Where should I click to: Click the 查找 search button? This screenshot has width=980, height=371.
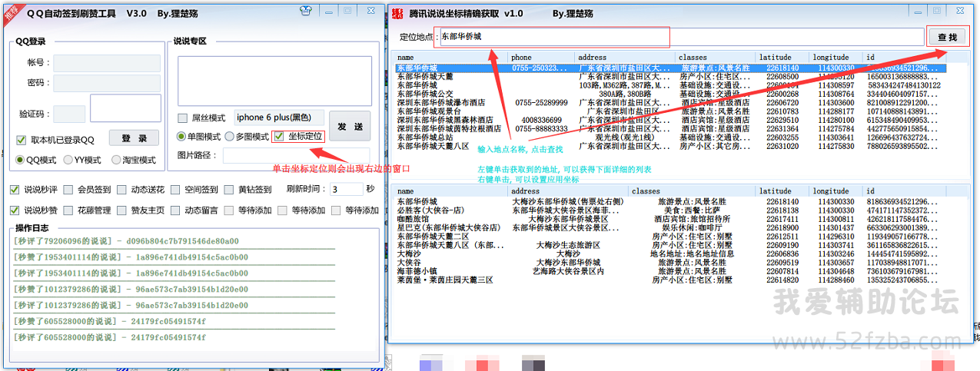pos(947,37)
